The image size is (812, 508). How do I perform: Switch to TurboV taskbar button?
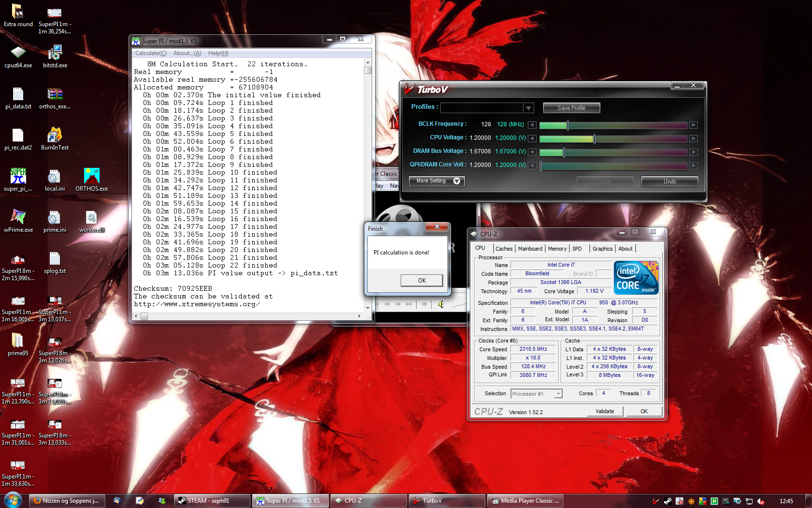pyautogui.click(x=447, y=501)
